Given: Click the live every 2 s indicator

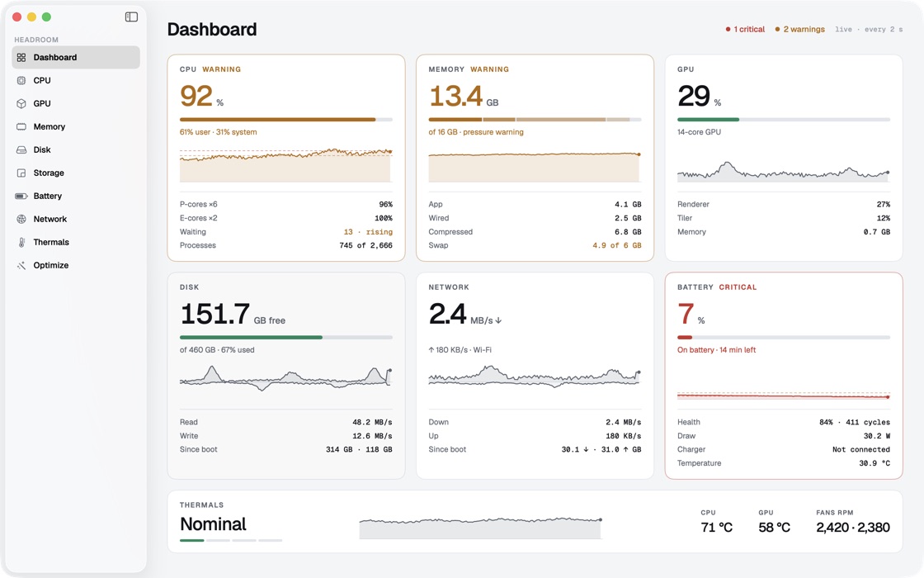Looking at the screenshot, I should [869, 30].
